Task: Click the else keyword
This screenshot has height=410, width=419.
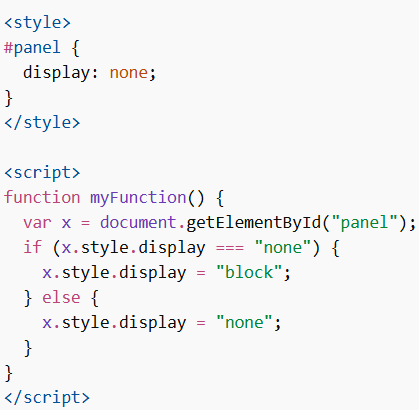Action: [x=61, y=297]
